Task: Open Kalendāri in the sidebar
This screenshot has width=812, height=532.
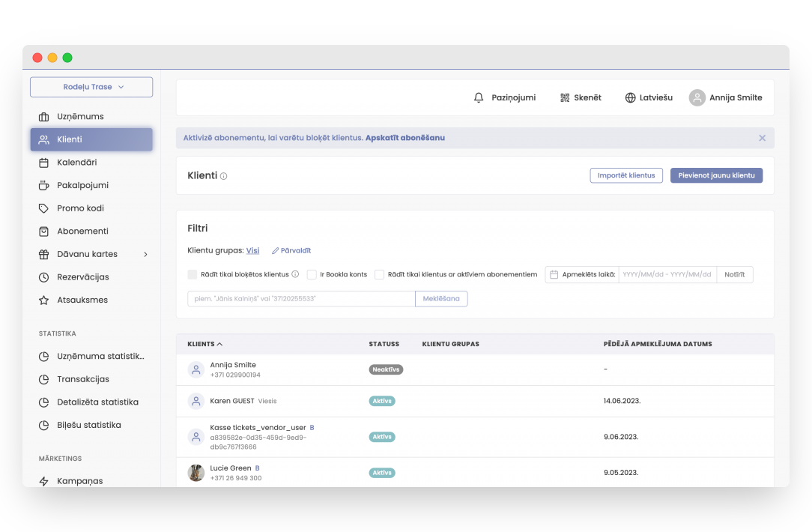Action: [76, 162]
